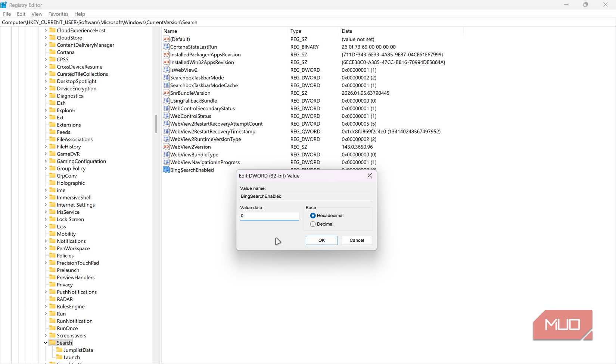The width and height of the screenshot is (616, 364).
Task: Select the CloudExperienceHost key
Action: point(81,30)
